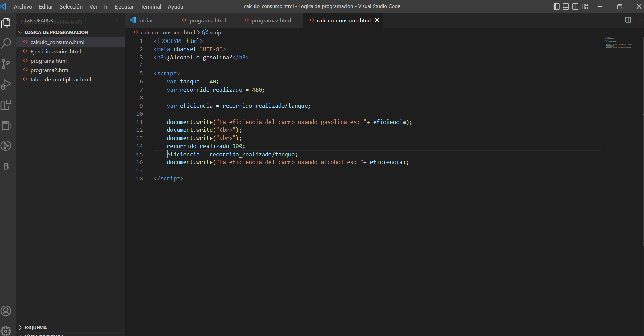
Task: Click the <!DOCTYPE html> line
Action: click(178, 41)
